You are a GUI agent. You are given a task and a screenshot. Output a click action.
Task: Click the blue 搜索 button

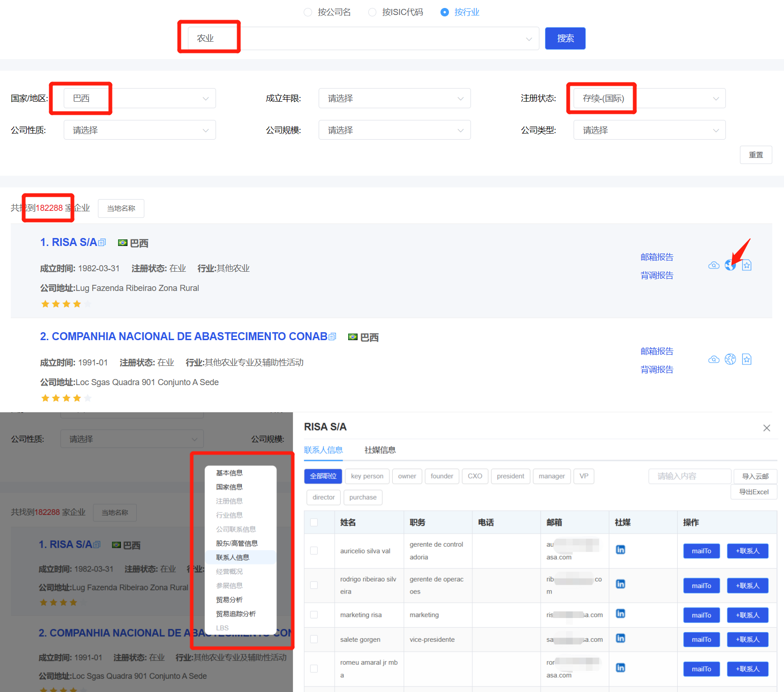click(565, 38)
